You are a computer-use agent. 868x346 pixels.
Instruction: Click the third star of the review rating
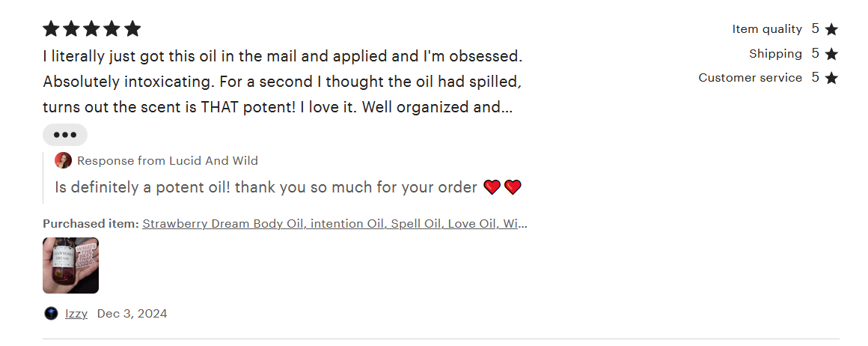click(x=92, y=29)
